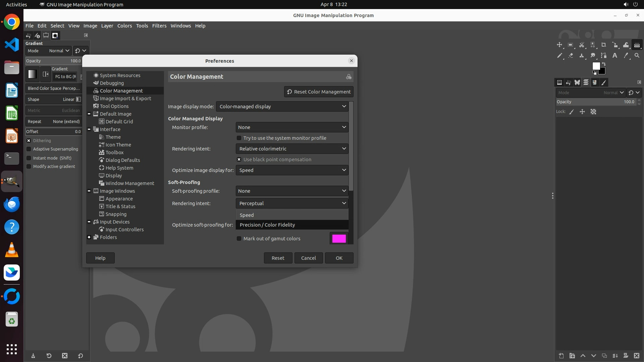Select the Crop tool

(604, 45)
